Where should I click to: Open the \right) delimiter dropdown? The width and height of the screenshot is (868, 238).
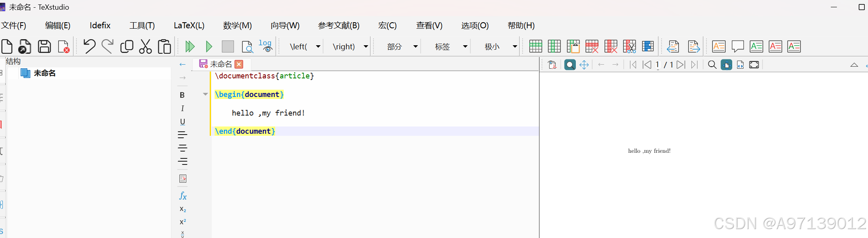click(x=366, y=46)
